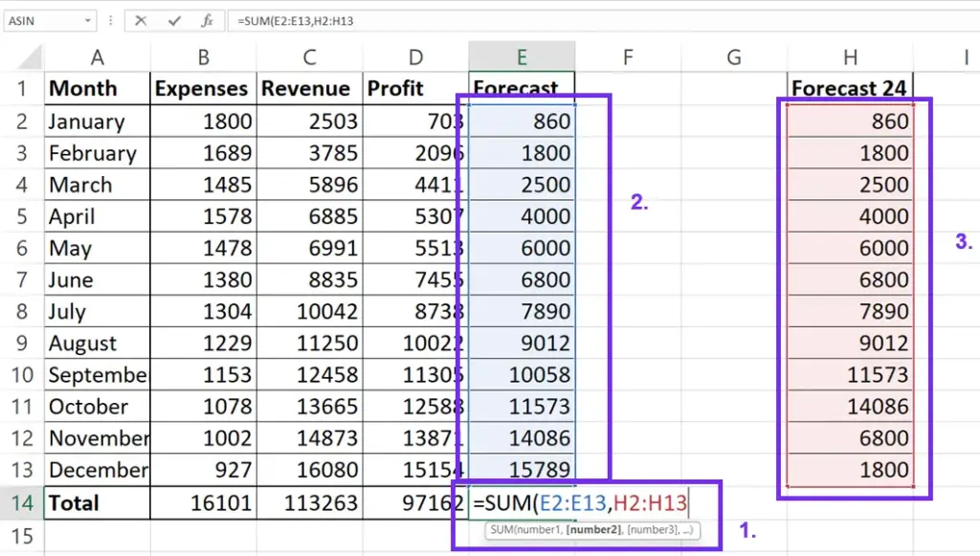Viewport: 980px width, 556px height.
Task: Click the Profit total 97162
Action: click(415, 503)
